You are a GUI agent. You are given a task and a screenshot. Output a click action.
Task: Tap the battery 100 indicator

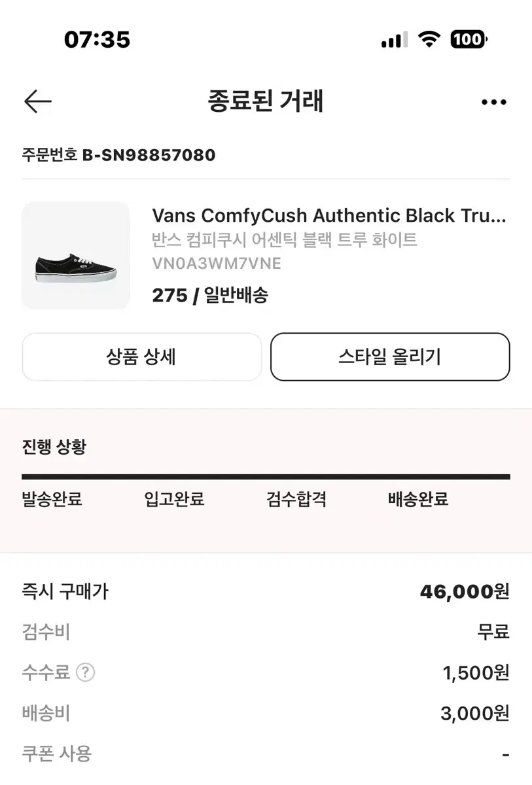tap(469, 40)
